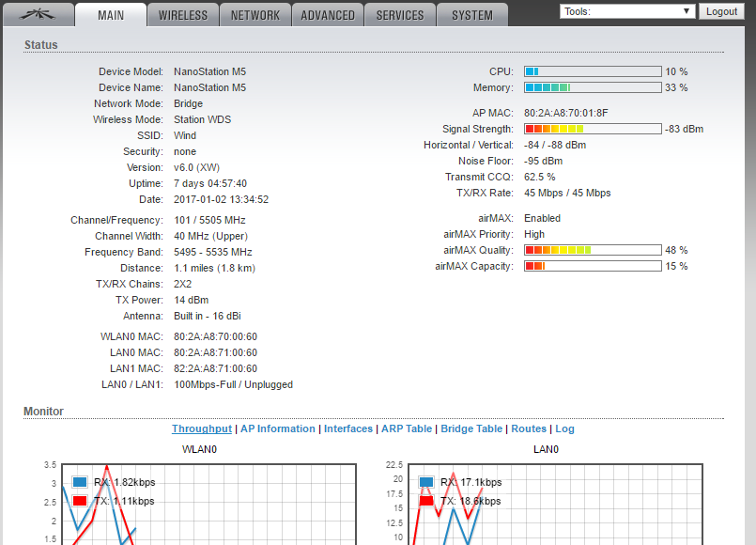Screen dimensions: 756x545
Task: Select the Uptime value 7 days 04:57:40
Action: (210, 184)
